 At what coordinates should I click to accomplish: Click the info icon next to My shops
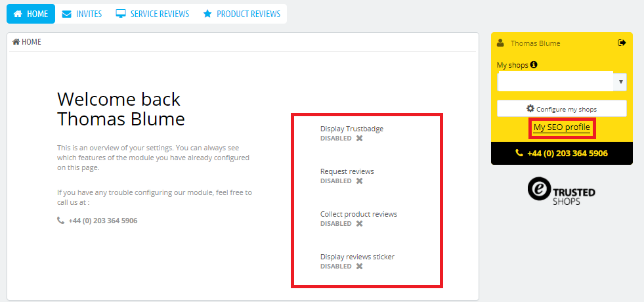coord(534,64)
